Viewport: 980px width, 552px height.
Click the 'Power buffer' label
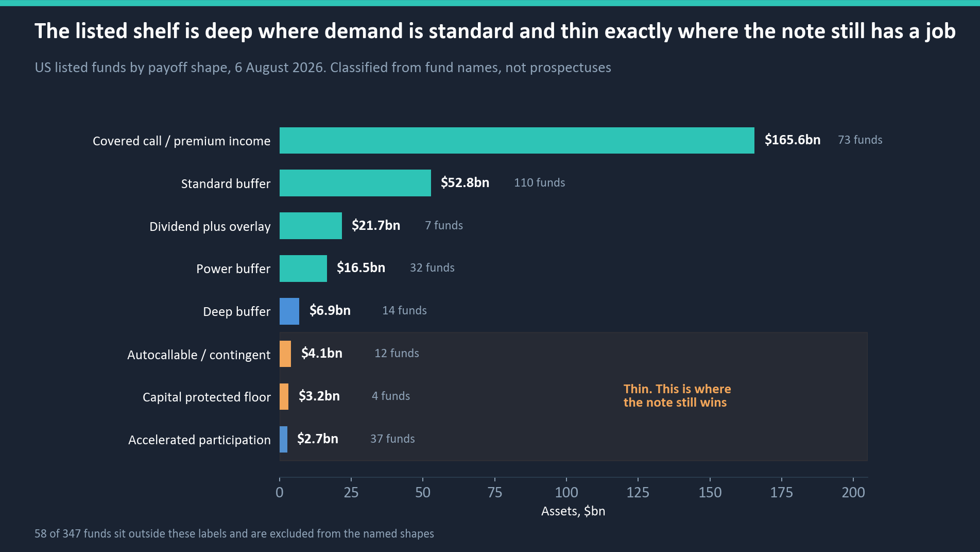pyautogui.click(x=233, y=269)
